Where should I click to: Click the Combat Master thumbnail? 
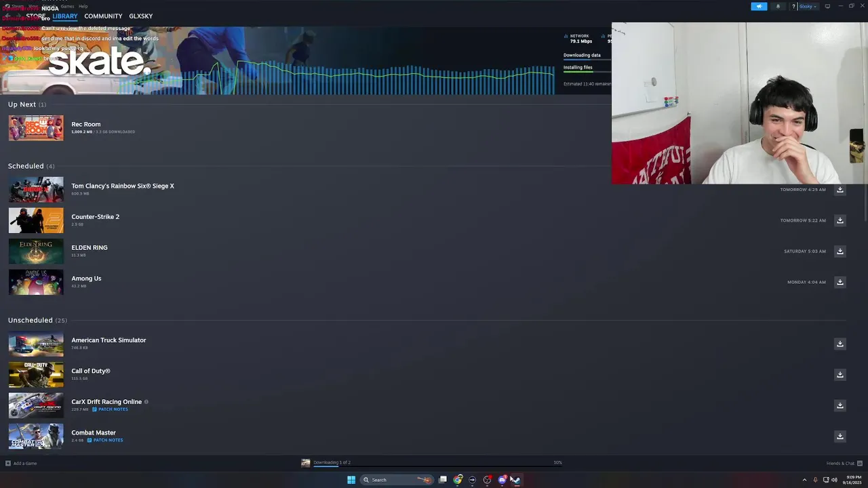coord(36,436)
